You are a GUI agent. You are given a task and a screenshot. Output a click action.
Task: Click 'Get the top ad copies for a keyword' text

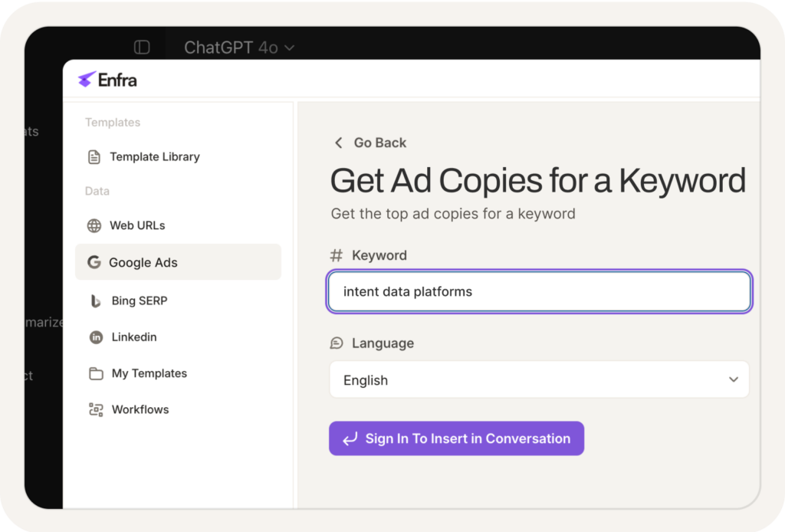click(x=453, y=214)
